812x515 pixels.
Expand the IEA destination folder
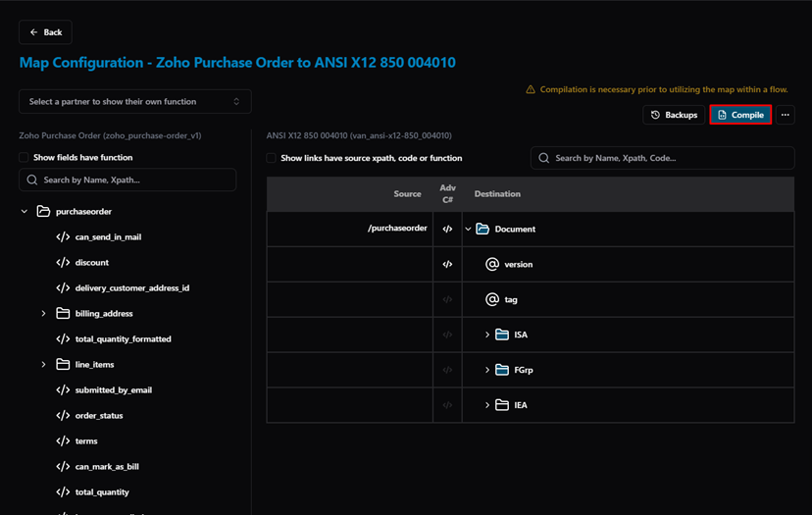pos(487,405)
